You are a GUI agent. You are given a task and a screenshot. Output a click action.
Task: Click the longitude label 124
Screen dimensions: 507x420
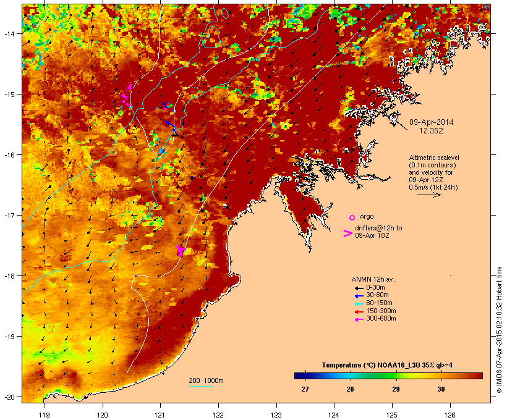coord(334,415)
